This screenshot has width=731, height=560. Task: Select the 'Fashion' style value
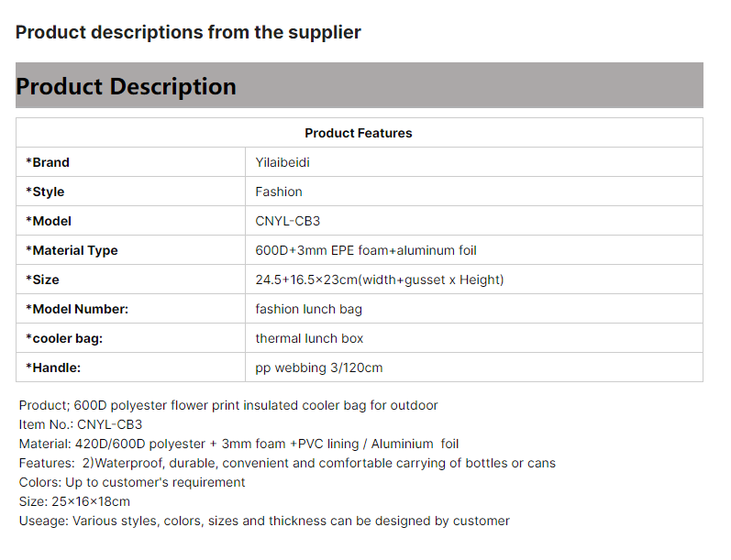coord(279,192)
